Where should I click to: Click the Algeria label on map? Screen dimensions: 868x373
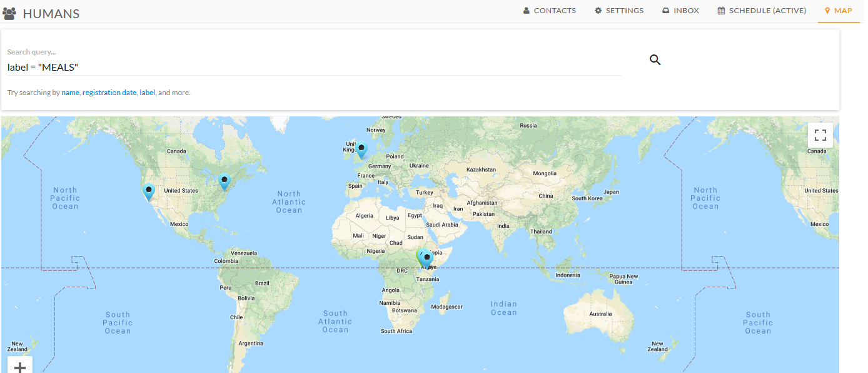[x=364, y=216]
